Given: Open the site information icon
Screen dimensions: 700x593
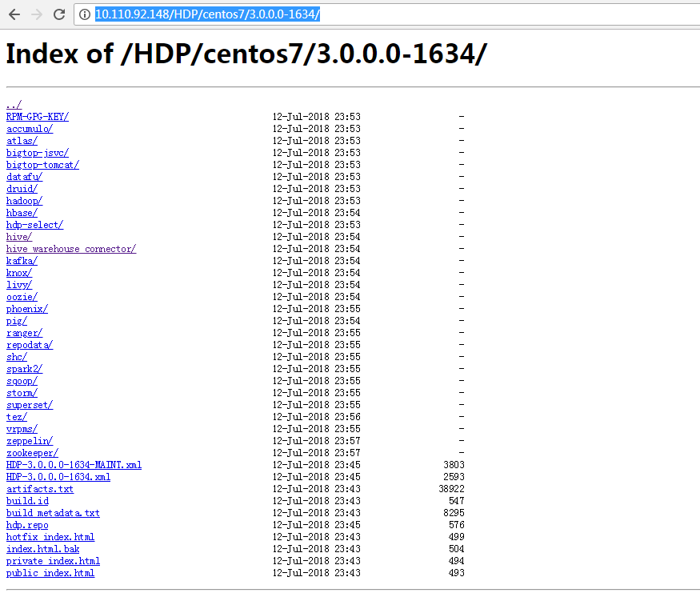Looking at the screenshot, I should 84,14.
